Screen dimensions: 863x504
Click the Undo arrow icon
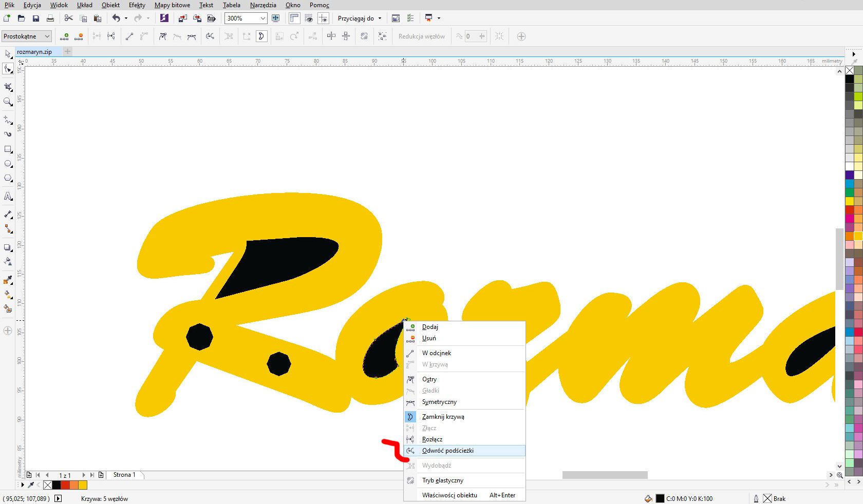point(116,18)
